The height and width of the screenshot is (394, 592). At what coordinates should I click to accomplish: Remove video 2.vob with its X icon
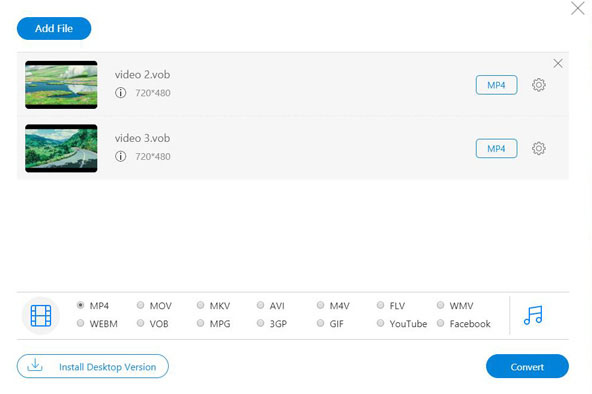(558, 63)
